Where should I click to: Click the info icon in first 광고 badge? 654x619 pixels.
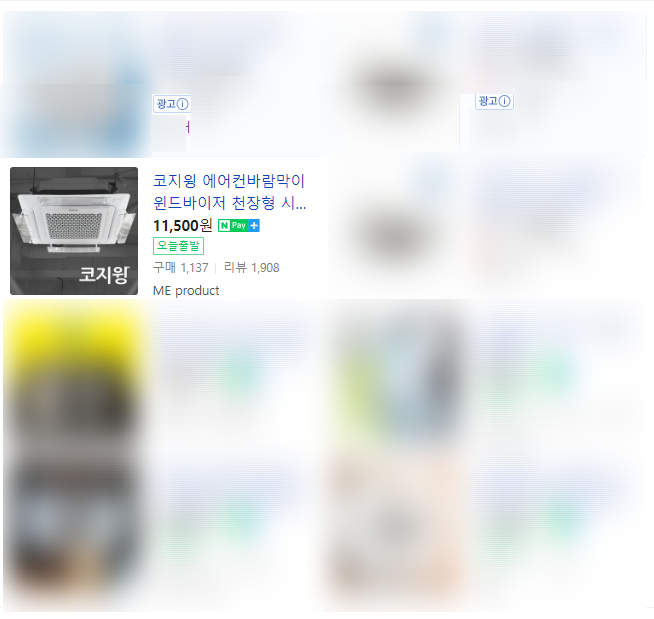pos(183,104)
